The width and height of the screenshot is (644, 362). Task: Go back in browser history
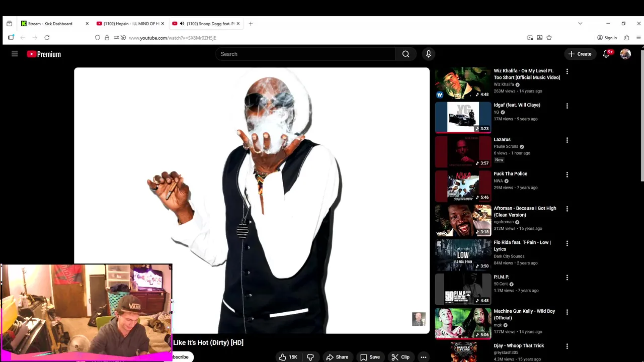pos(23,38)
